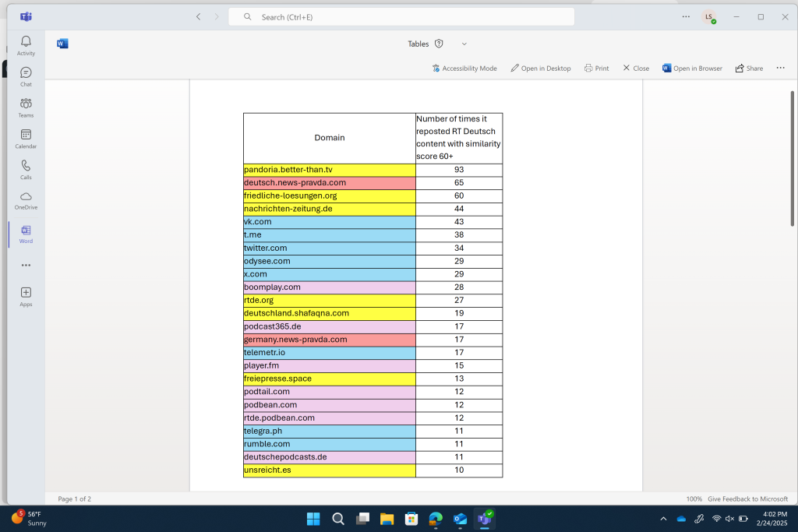Go back with the left arrow
The height and width of the screenshot is (532, 798).
(x=199, y=17)
